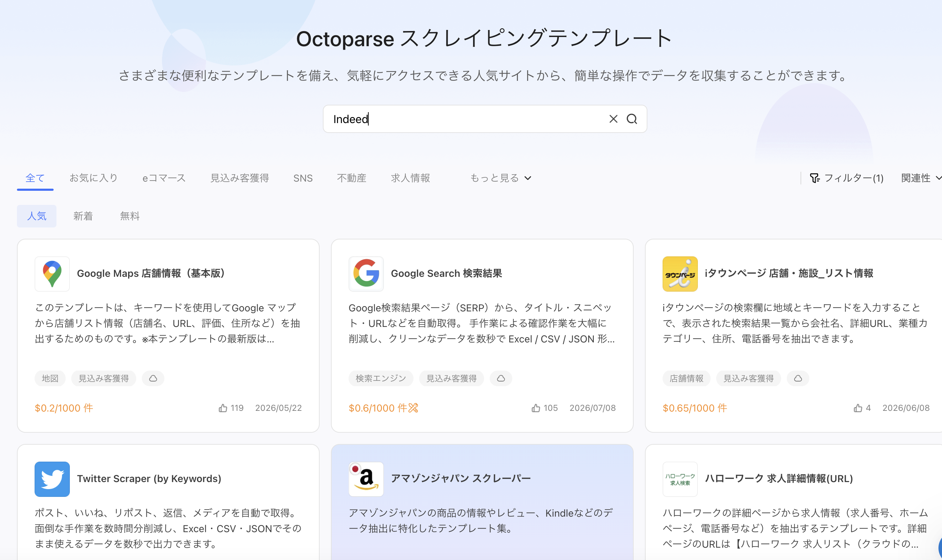Switch to the 求人情報 tab
942x560 pixels.
point(410,178)
